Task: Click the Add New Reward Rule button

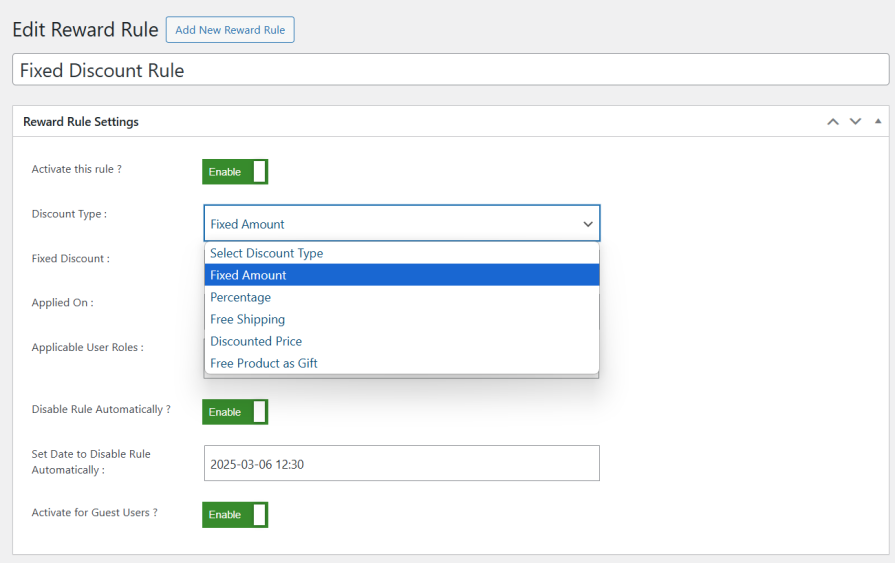Action: point(230,30)
